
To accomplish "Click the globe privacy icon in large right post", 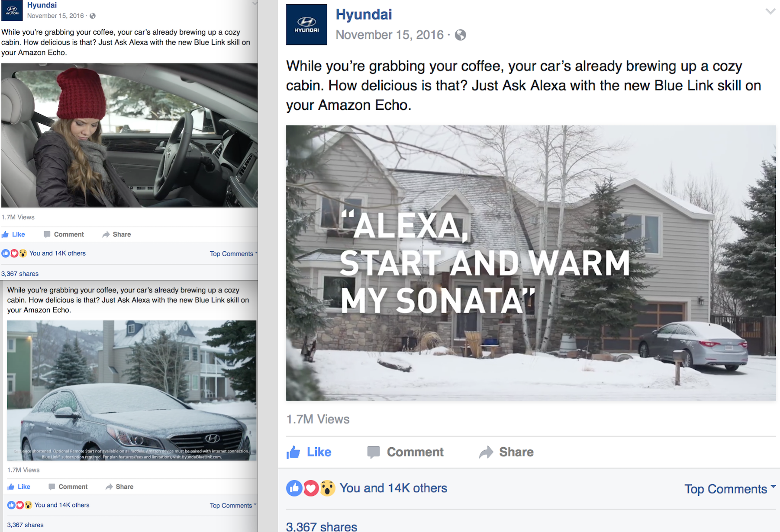I will (461, 35).
